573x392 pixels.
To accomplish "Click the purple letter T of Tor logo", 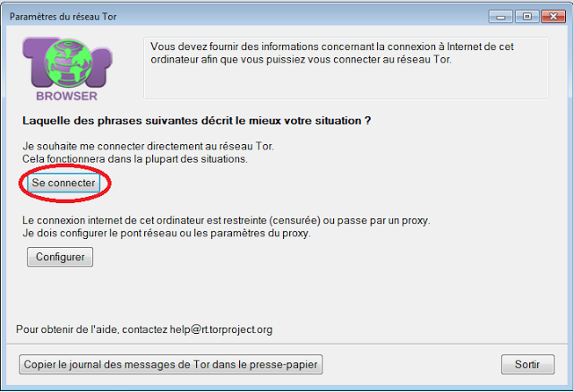I will [x=34, y=60].
